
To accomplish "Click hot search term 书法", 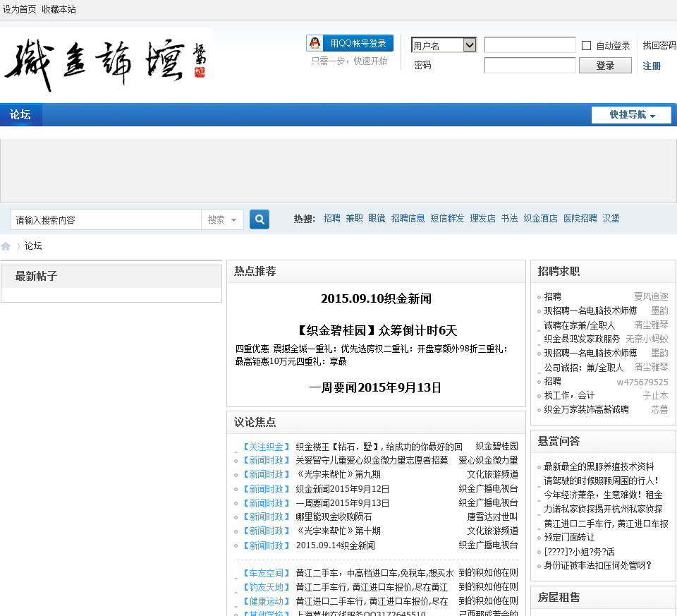I will [509, 219].
